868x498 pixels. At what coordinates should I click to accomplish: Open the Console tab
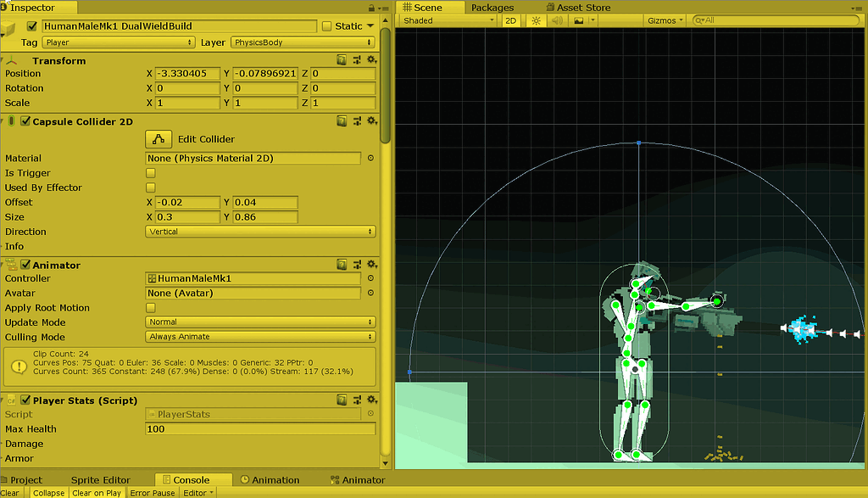click(x=192, y=479)
